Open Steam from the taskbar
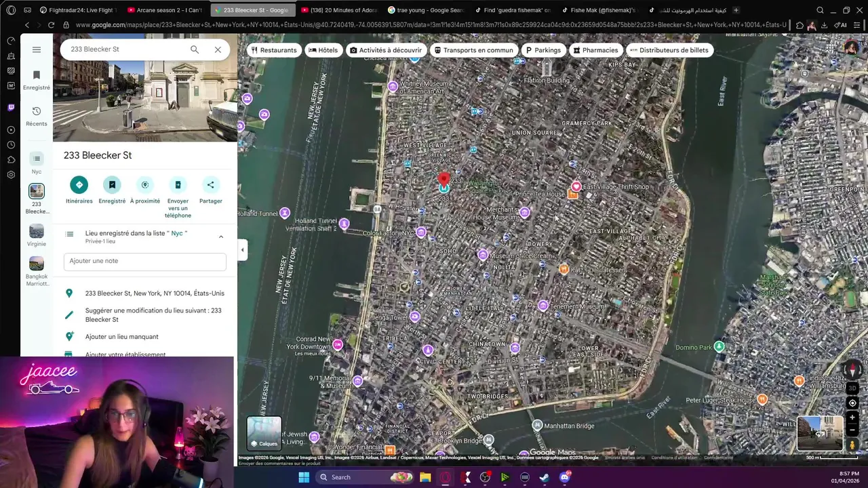 [545, 477]
